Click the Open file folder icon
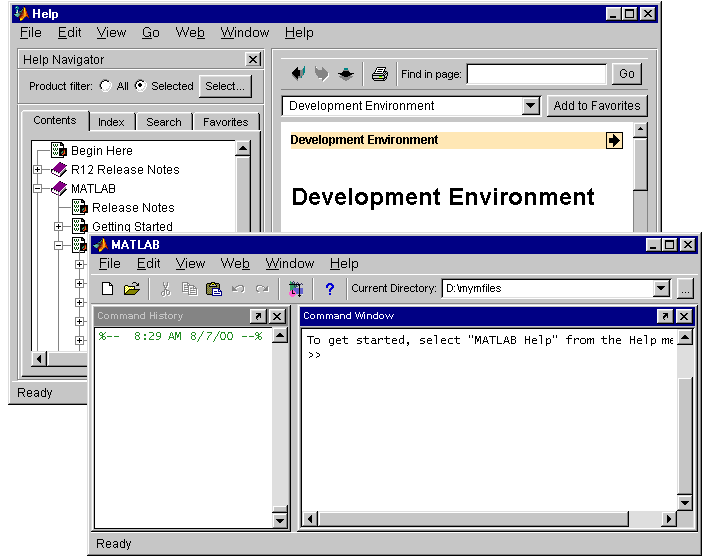This screenshot has height=558, width=704. [x=131, y=289]
